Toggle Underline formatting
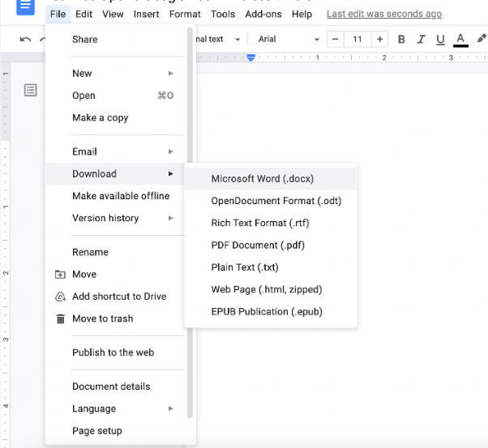Viewport: 488px width, 448px height. coord(440,40)
